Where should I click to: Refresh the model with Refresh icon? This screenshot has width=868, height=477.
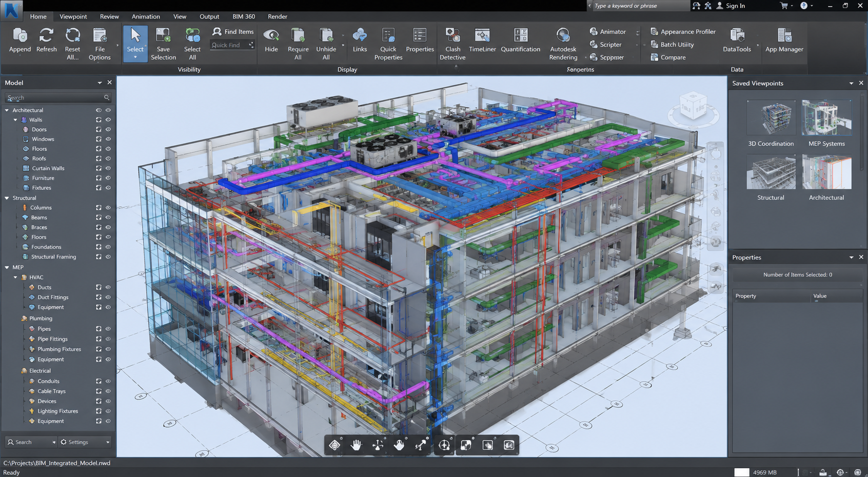coord(46,35)
